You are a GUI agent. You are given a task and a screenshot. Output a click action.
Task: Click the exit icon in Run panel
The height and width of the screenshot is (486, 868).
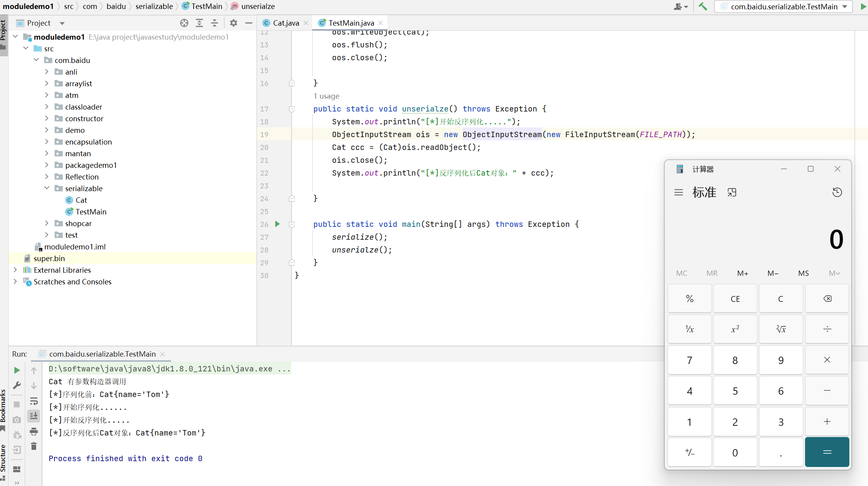tap(17, 450)
